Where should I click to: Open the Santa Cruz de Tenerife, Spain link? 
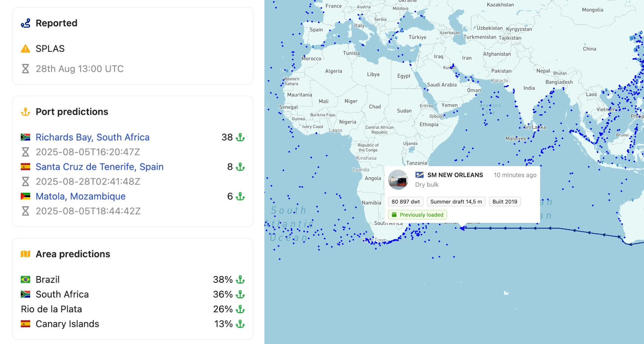(100, 167)
